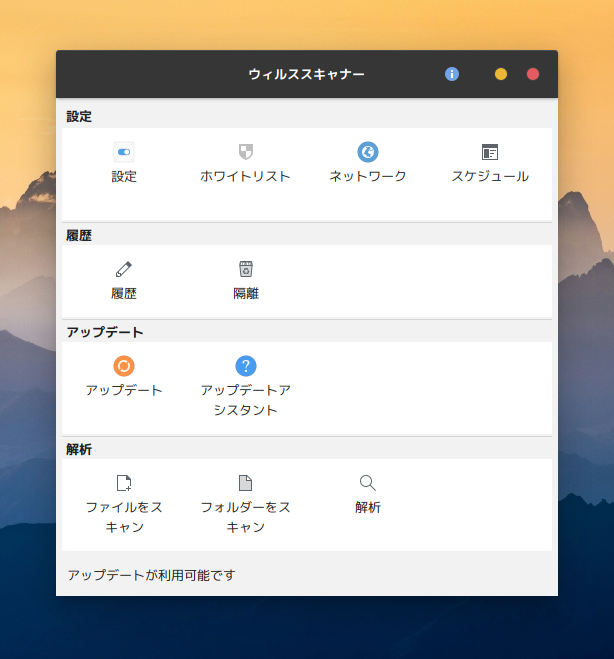Click the yellow minimize button
614x659 pixels.
(501, 74)
